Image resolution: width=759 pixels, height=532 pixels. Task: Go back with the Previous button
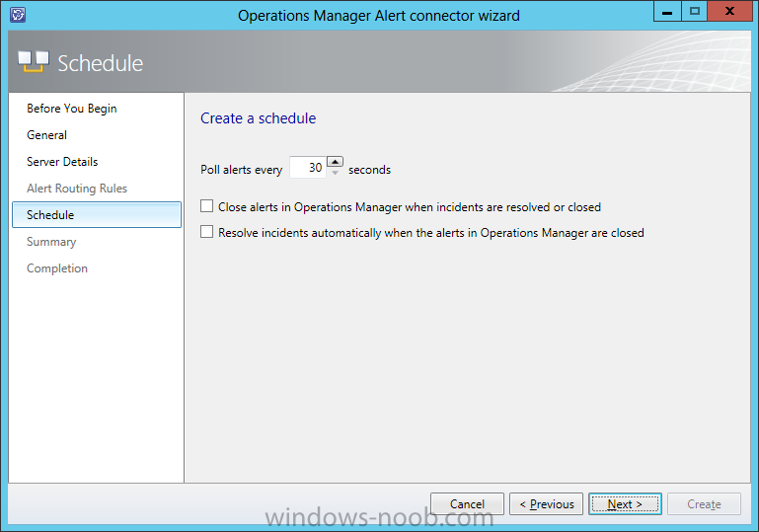(547, 504)
